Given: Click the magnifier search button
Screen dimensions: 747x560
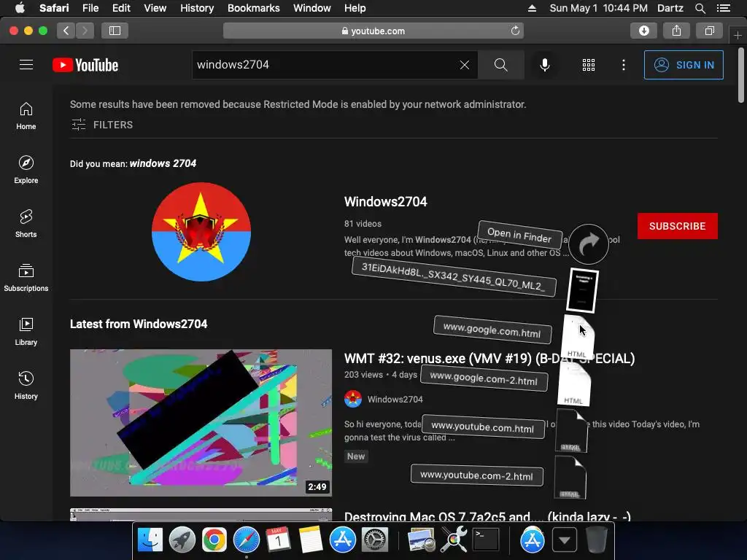Looking at the screenshot, I should click(x=500, y=65).
